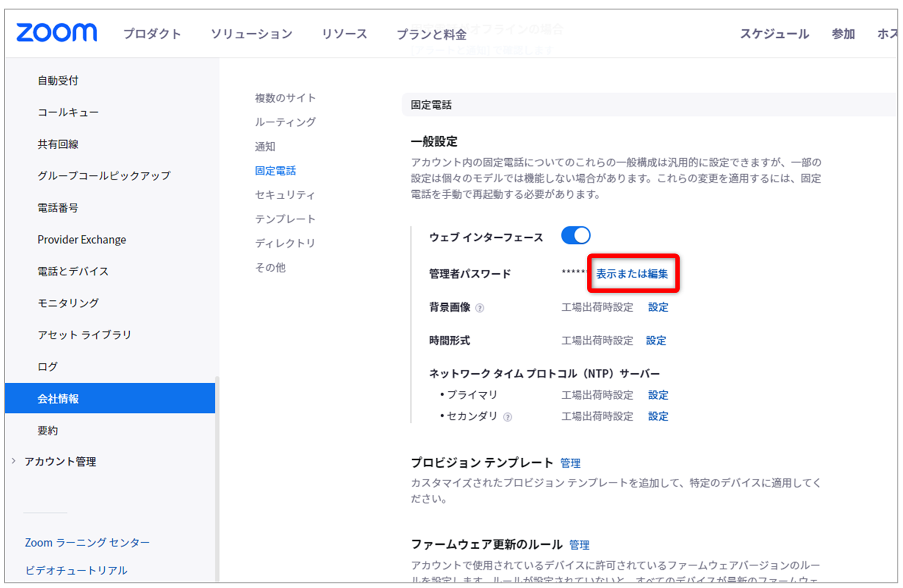This screenshot has width=903, height=588.
Task: Toggle the ウェブ インターフェース switch
Action: (x=576, y=236)
